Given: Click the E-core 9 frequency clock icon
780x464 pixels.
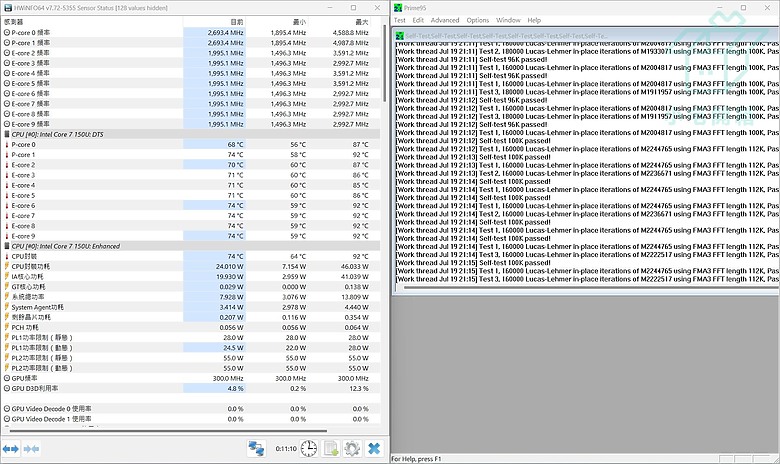Looking at the screenshot, I should coord(7,124).
